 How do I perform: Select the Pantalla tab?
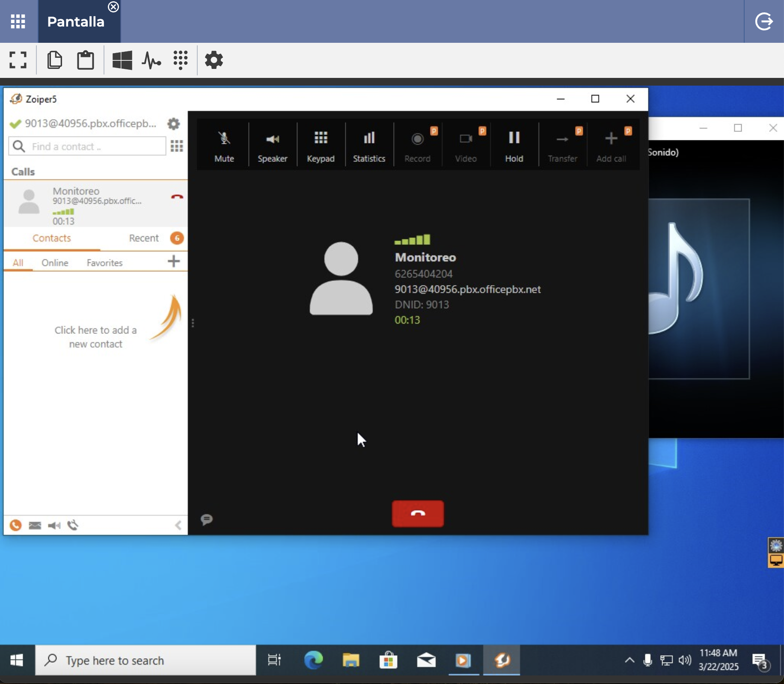point(76,22)
